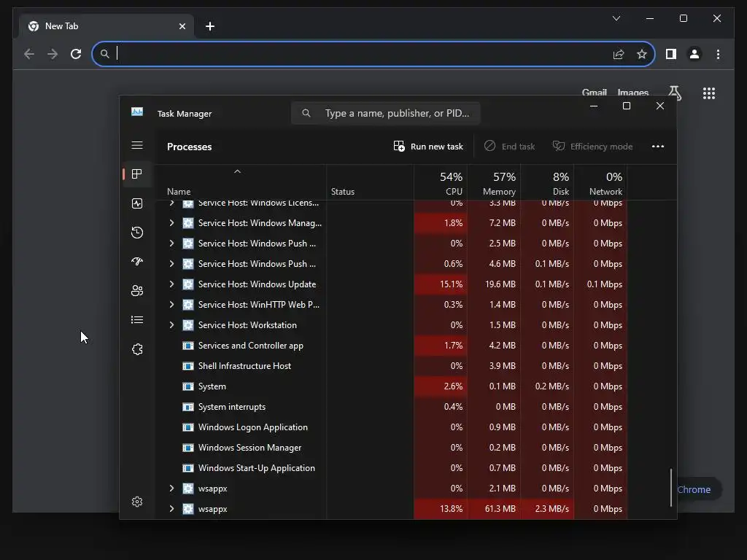The height and width of the screenshot is (560, 747).
Task: Expand Service Host: Windows Push row with 2.5 MB
Action: (171, 244)
